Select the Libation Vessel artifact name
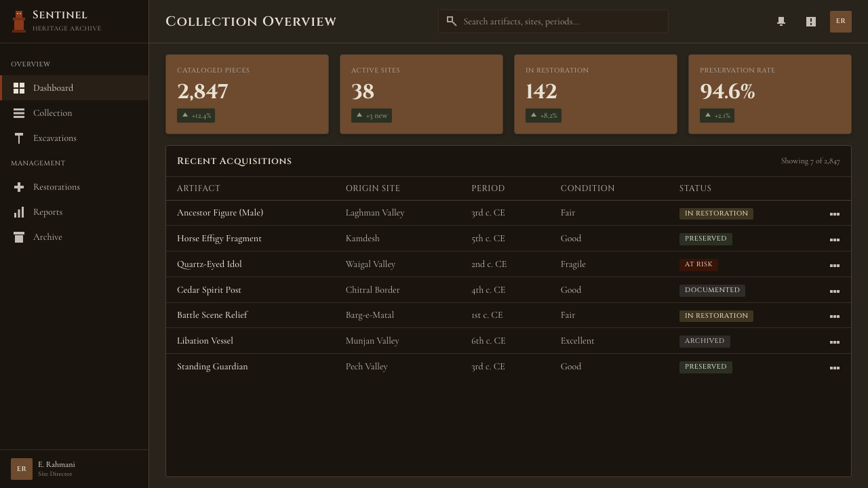Image resolution: width=868 pixels, height=488 pixels. point(205,341)
